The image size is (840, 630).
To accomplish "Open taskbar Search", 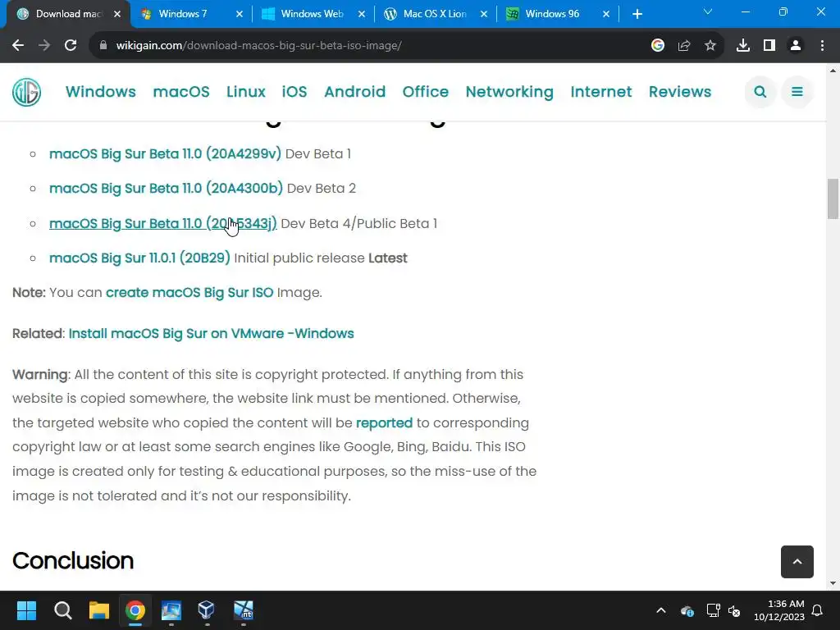I will 62,610.
